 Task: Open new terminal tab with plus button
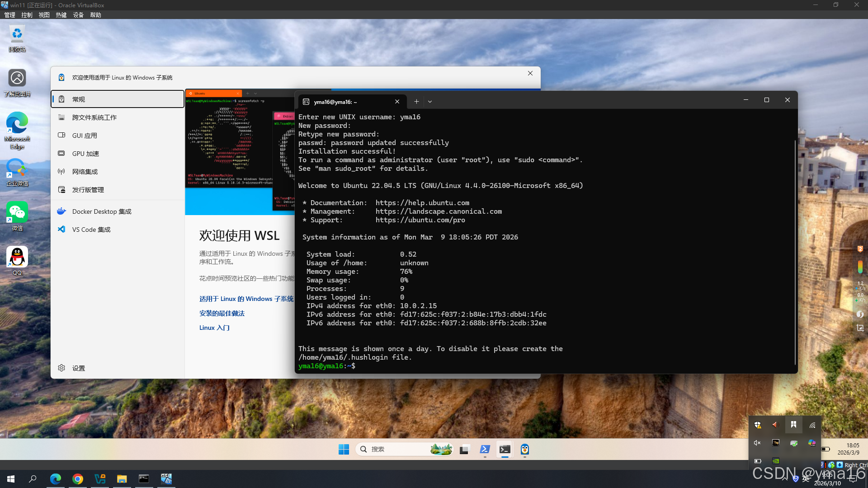click(x=416, y=102)
